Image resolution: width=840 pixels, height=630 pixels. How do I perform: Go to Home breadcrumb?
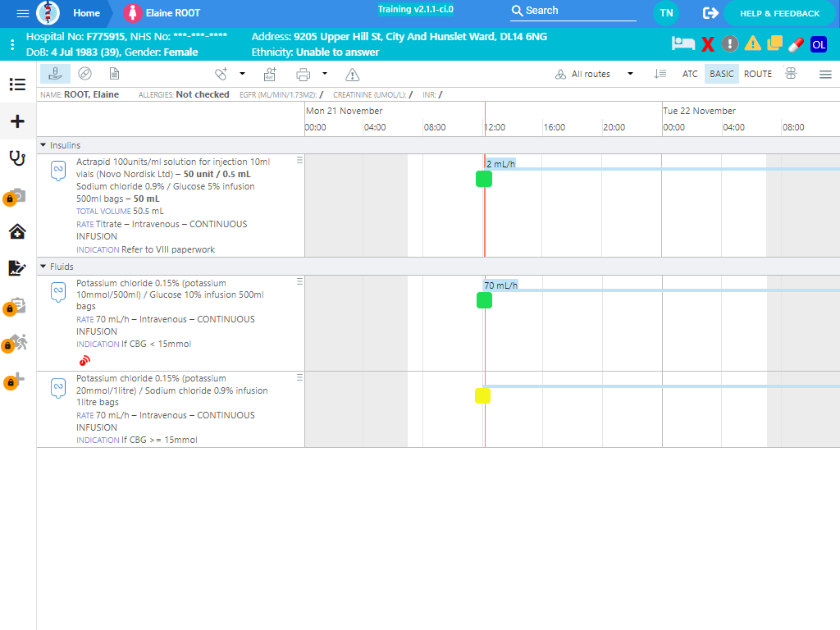click(x=86, y=13)
